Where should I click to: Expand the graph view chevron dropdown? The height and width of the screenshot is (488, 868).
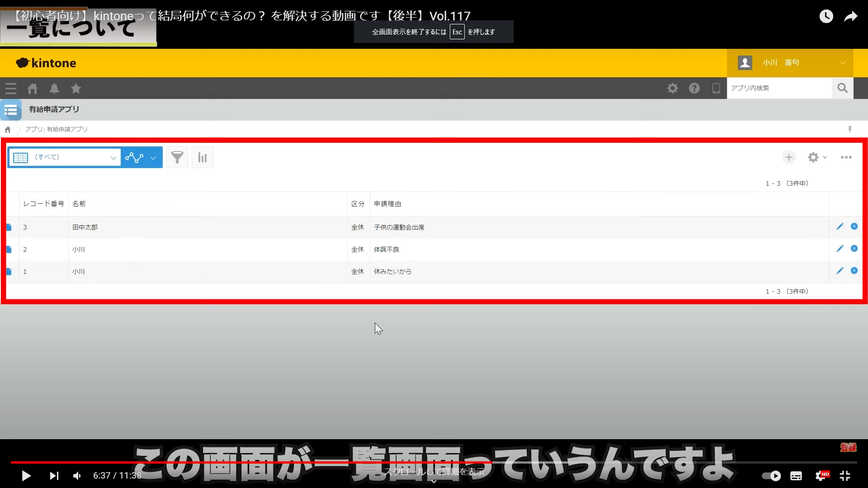pos(153,158)
